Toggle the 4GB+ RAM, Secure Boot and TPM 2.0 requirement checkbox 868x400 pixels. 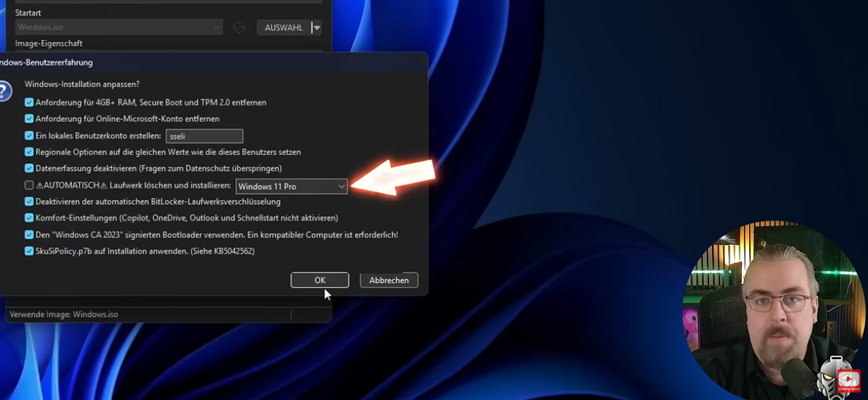coord(29,103)
